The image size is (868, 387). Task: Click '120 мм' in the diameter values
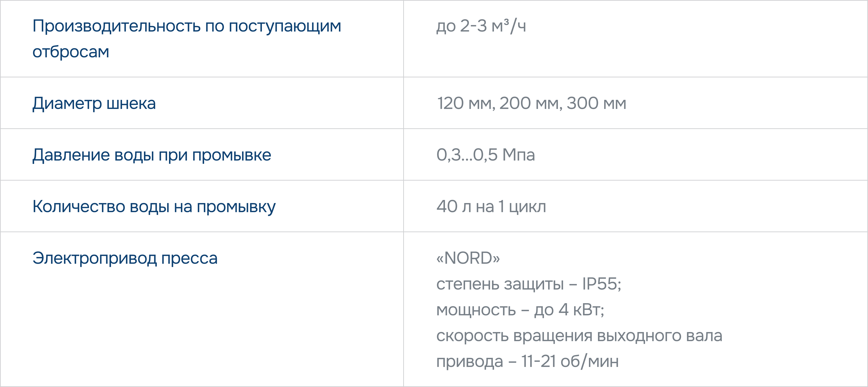(466, 103)
